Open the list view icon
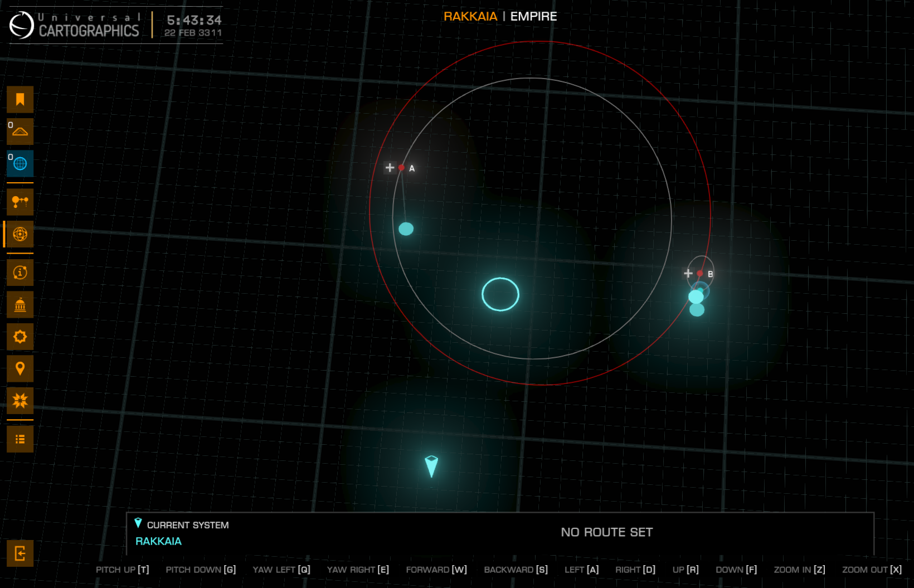 (20, 439)
